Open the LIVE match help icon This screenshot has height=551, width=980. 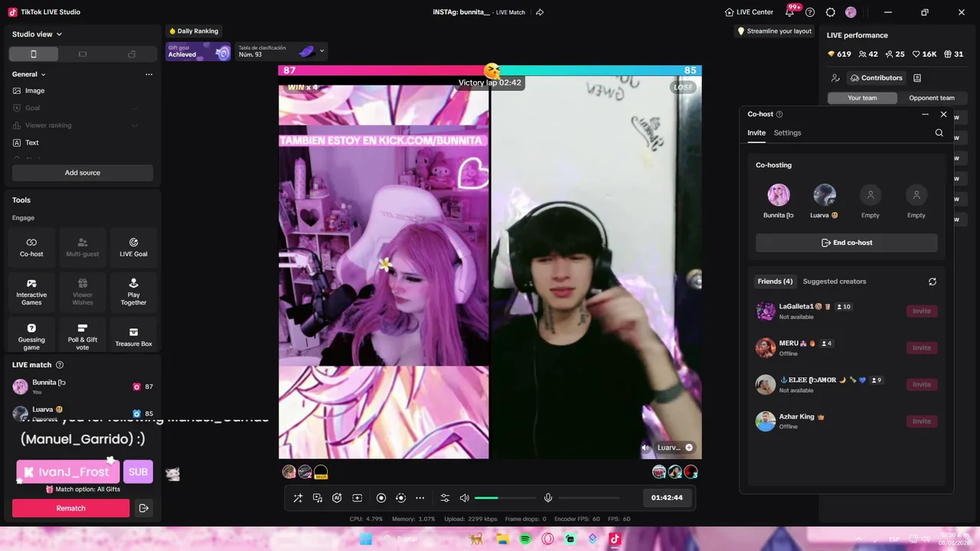(x=60, y=365)
